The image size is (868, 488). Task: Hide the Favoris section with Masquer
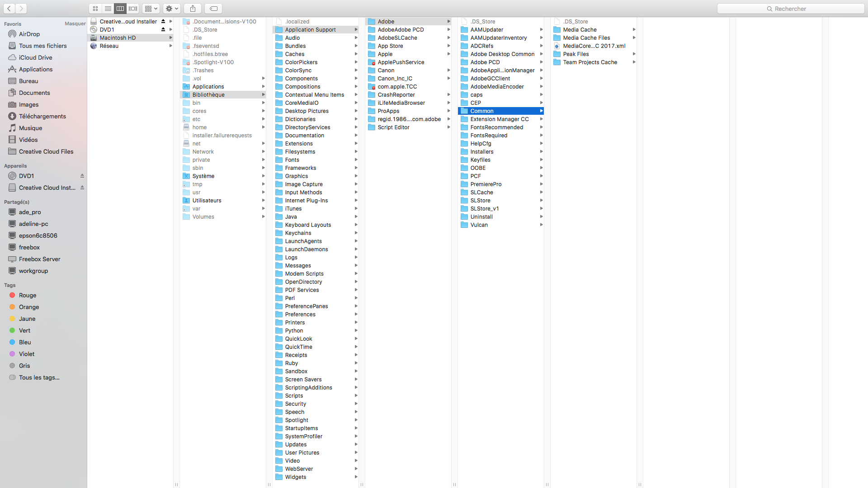(x=75, y=23)
